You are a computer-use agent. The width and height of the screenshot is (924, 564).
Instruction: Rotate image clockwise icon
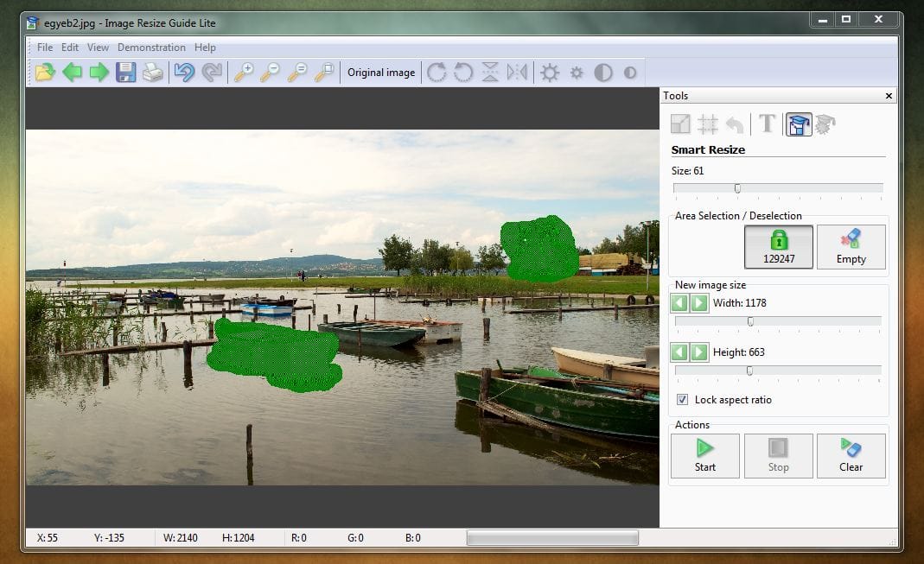(x=437, y=73)
